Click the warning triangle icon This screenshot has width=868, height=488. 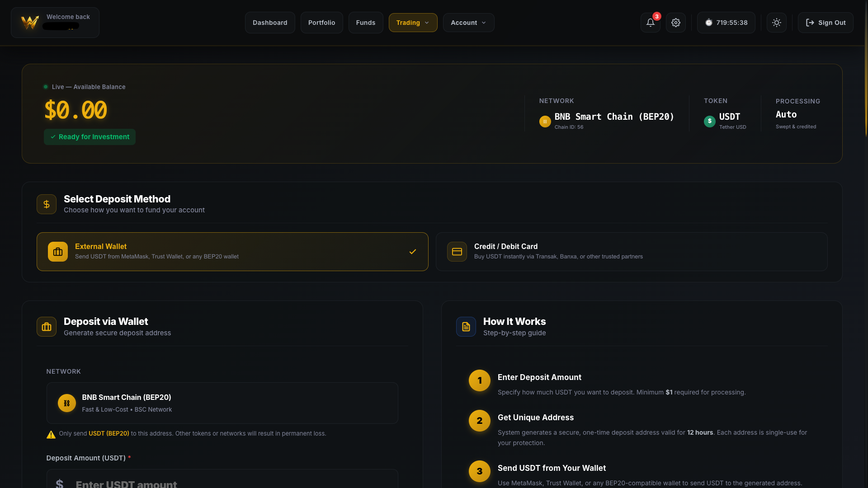51,434
